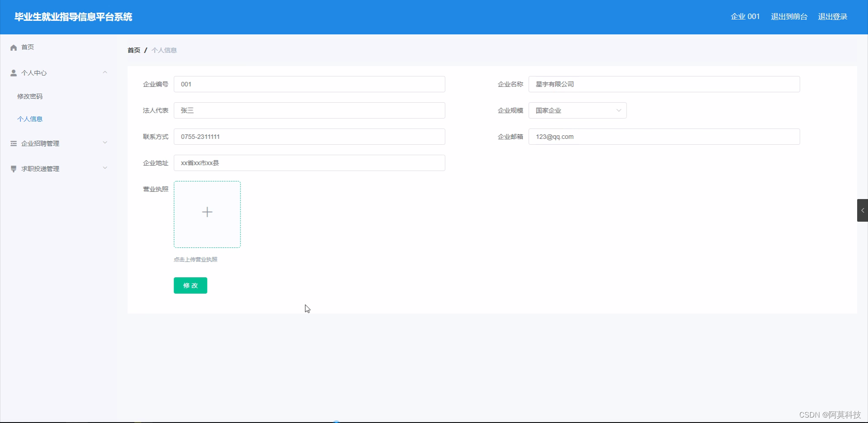The image size is (868, 423).
Task: Click the icon next to 求职投递管理
Action: [x=13, y=168]
